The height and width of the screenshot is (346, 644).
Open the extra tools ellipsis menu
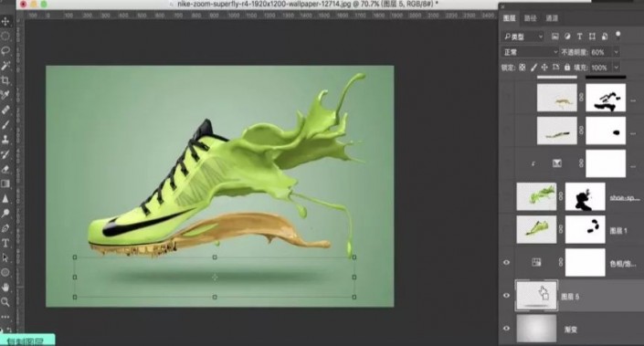5,317
